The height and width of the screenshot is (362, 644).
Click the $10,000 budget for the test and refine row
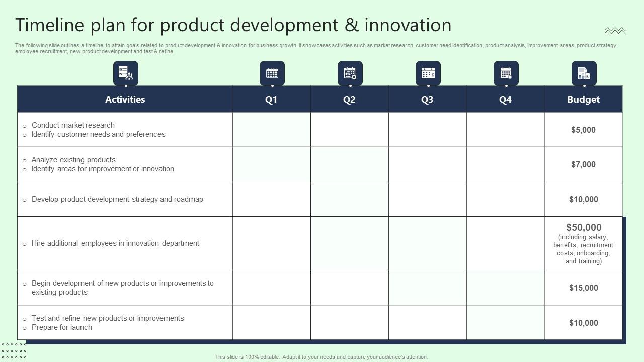[584, 323]
